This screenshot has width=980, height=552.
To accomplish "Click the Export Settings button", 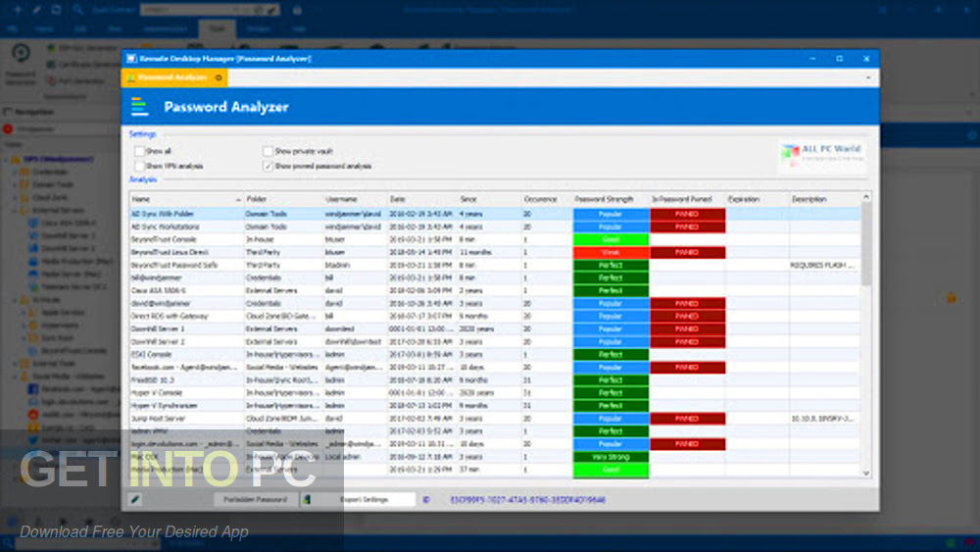I will coord(364,499).
